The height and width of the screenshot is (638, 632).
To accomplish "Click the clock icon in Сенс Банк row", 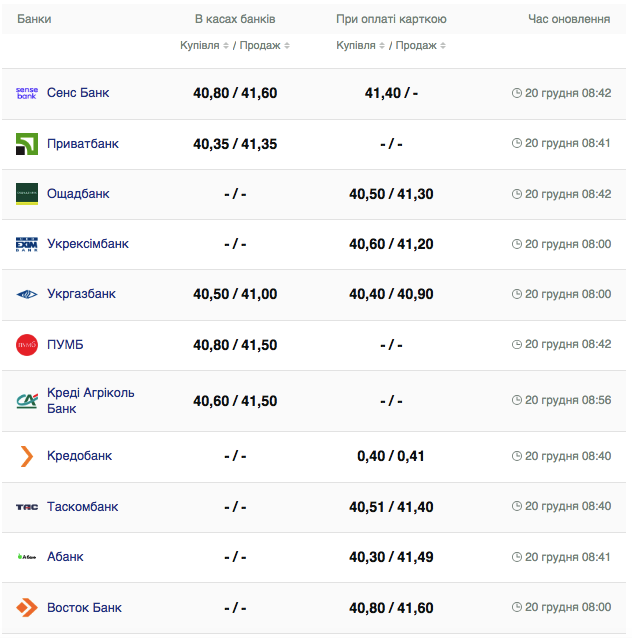I will pos(517,93).
